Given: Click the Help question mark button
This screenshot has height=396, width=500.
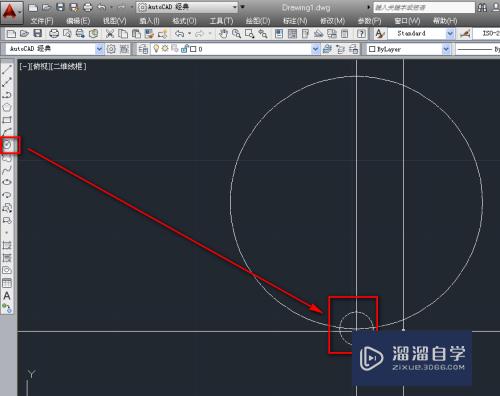Looking at the screenshot, I should pyautogui.click(x=361, y=33).
